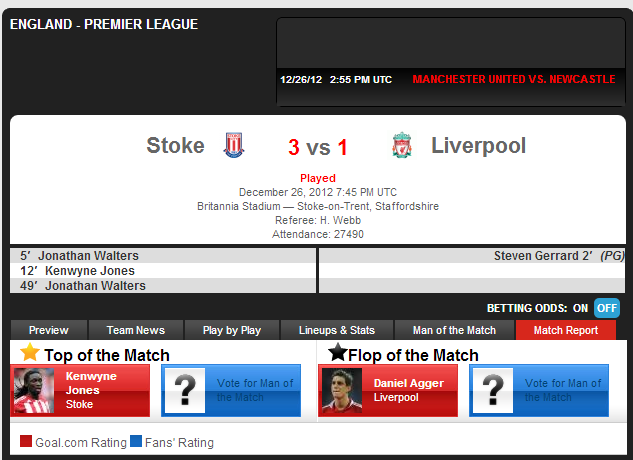This screenshot has width=633, height=460.
Task: Select the Lineups & Stats tab
Action: coord(337,330)
